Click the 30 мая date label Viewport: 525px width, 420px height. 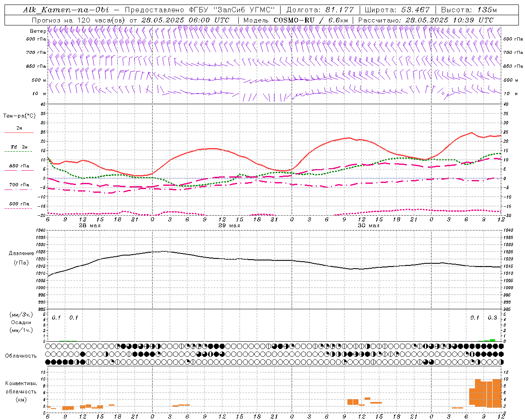pyautogui.click(x=368, y=226)
